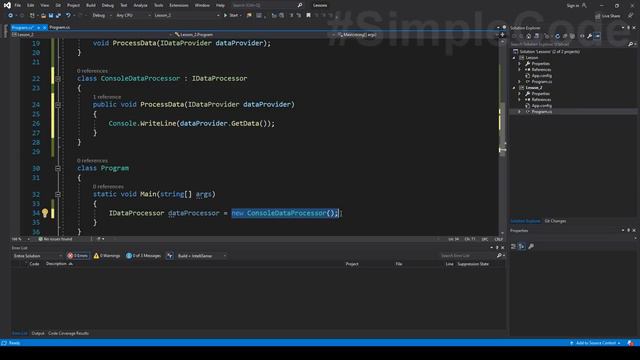The width and height of the screenshot is (640, 360).
Task: Collapse the Main method outline
Action: (58, 194)
